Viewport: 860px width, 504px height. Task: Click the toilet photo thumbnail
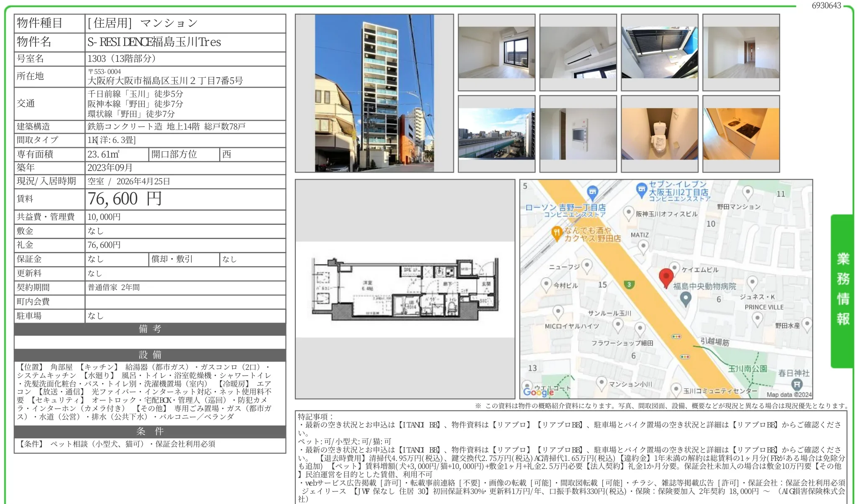(x=659, y=134)
